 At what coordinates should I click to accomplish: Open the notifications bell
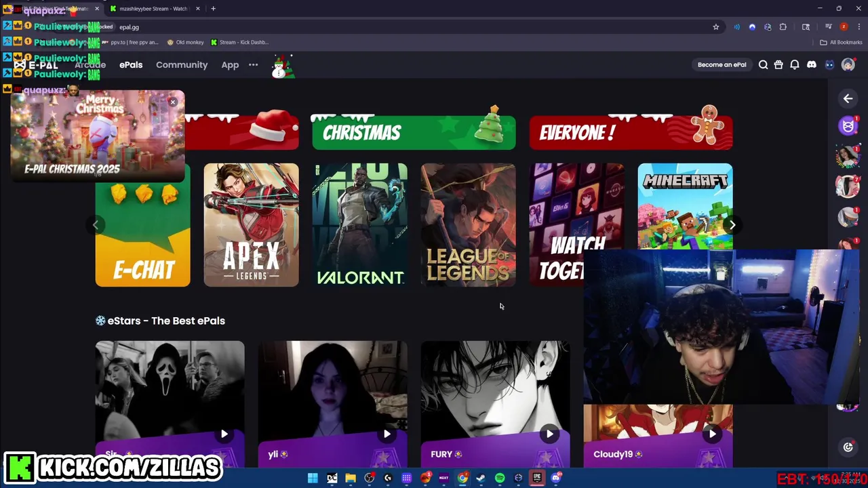click(x=795, y=65)
